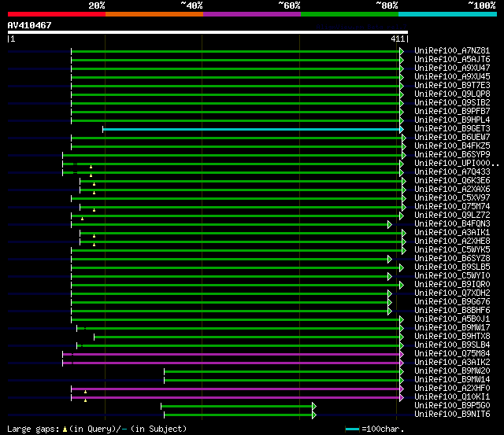Click the UniRef100_A2XHF0 label
The width and height of the screenshot is (504, 435).
click(452, 389)
